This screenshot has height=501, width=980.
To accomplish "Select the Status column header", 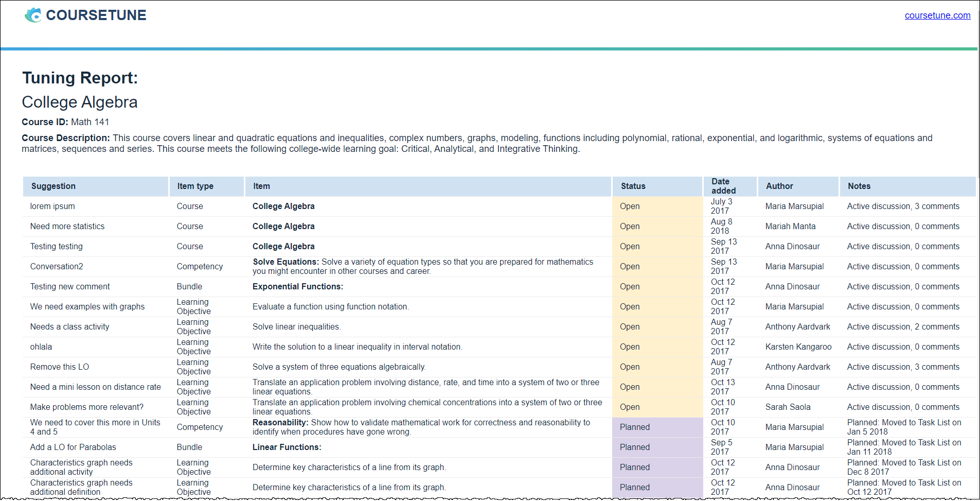I will pyautogui.click(x=632, y=186).
